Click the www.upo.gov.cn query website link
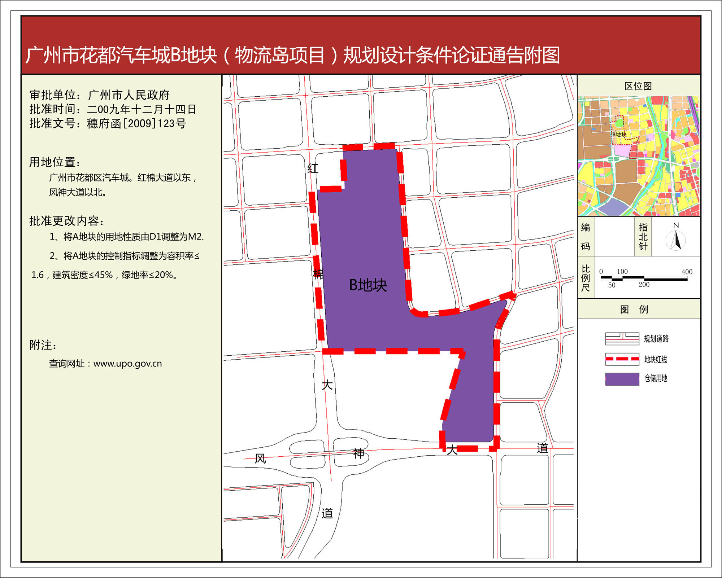 point(127,363)
